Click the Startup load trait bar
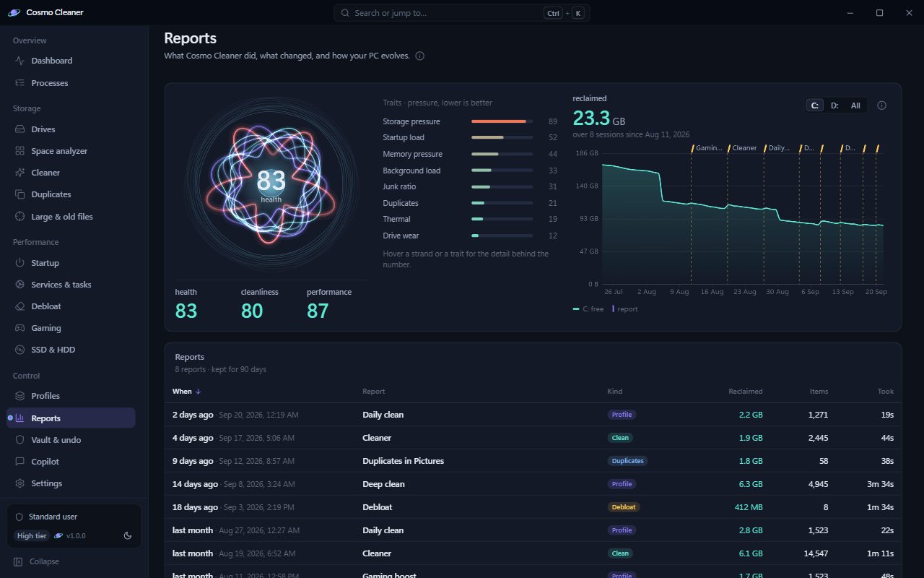The width and height of the screenshot is (924, 578). click(502, 137)
